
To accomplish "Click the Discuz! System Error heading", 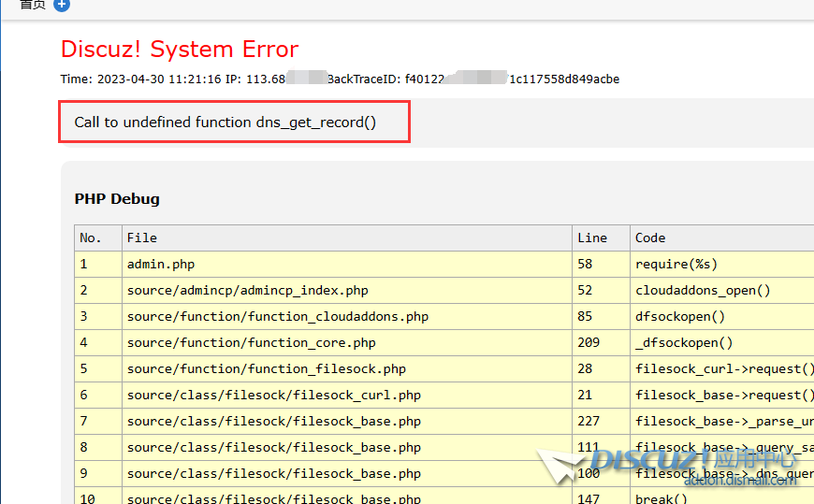I will (180, 50).
